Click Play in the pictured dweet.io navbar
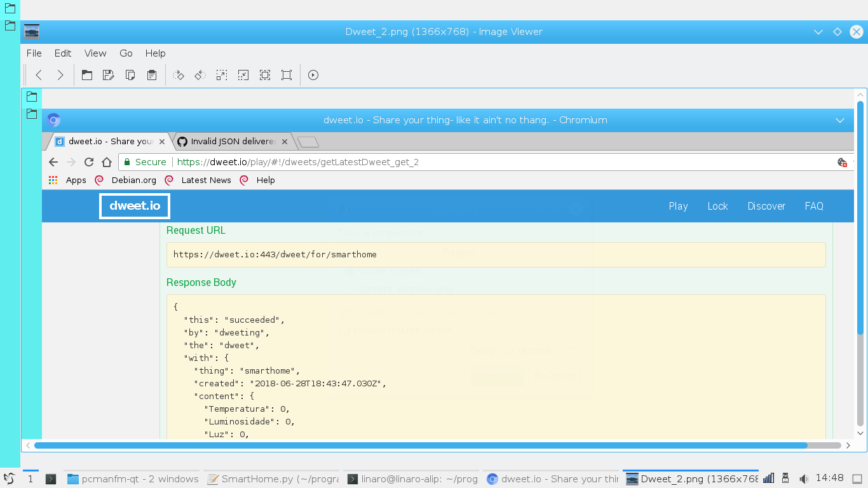The image size is (868, 488). pyautogui.click(x=678, y=206)
